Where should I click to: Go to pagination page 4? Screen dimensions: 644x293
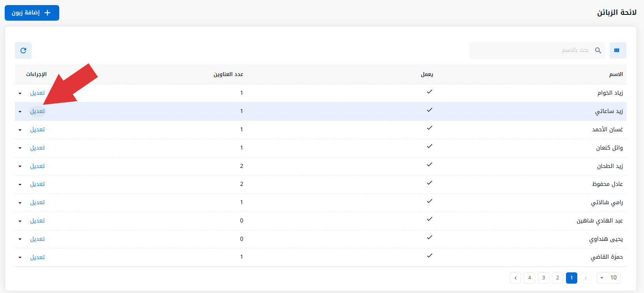coord(529,278)
